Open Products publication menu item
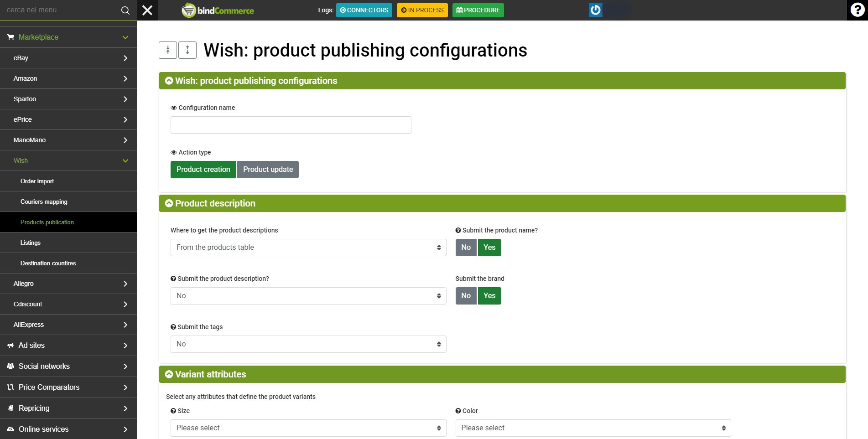Image resolution: width=868 pixels, height=439 pixels. tap(68, 222)
